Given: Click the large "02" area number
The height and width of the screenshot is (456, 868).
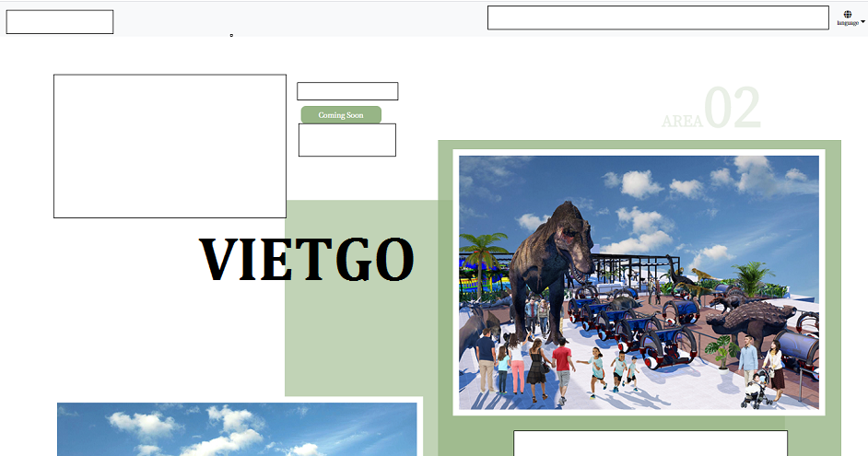Looking at the screenshot, I should click(x=733, y=108).
